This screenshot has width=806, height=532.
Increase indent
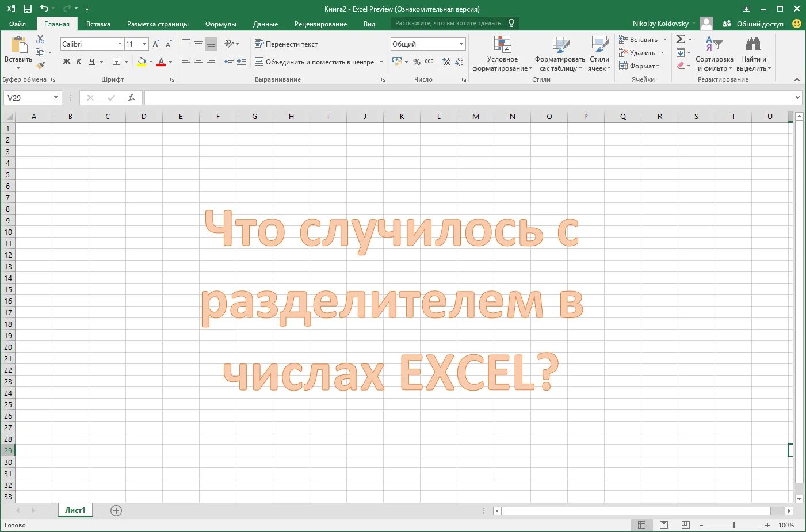242,62
